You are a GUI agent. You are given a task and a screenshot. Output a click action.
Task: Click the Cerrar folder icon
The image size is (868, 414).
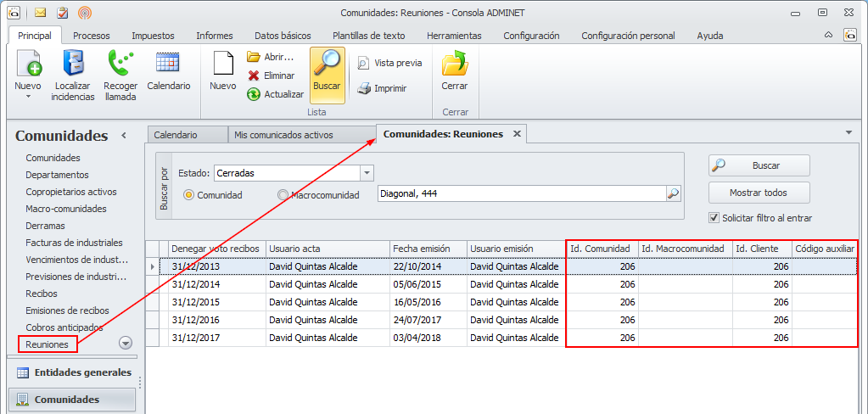455,64
